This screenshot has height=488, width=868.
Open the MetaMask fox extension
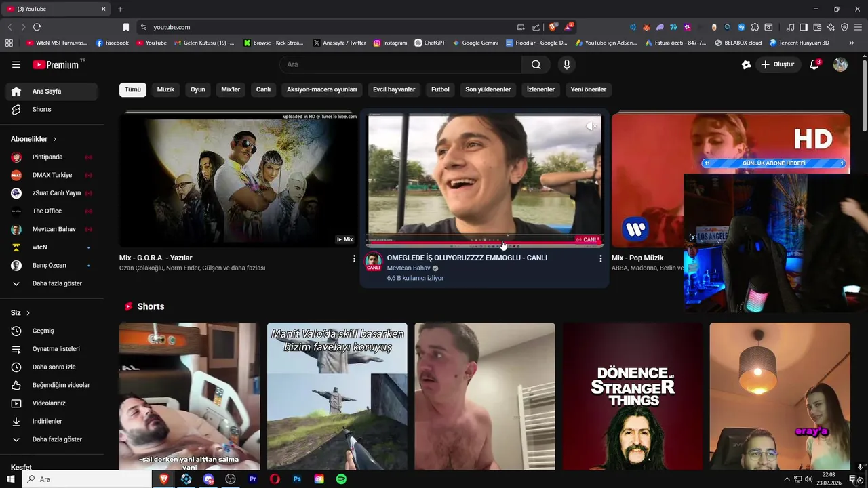pos(646,27)
